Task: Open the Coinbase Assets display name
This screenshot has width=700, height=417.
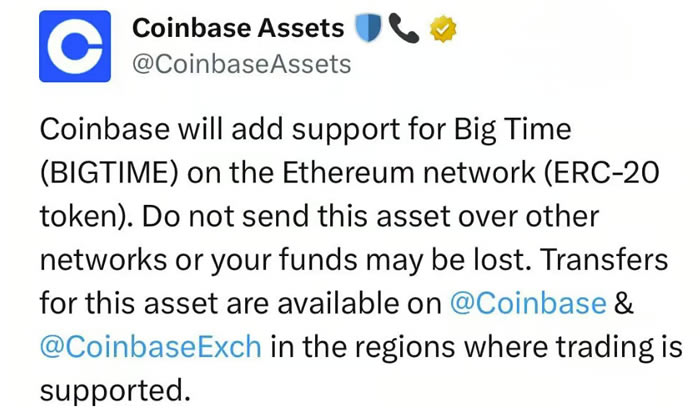Action: click(x=238, y=28)
